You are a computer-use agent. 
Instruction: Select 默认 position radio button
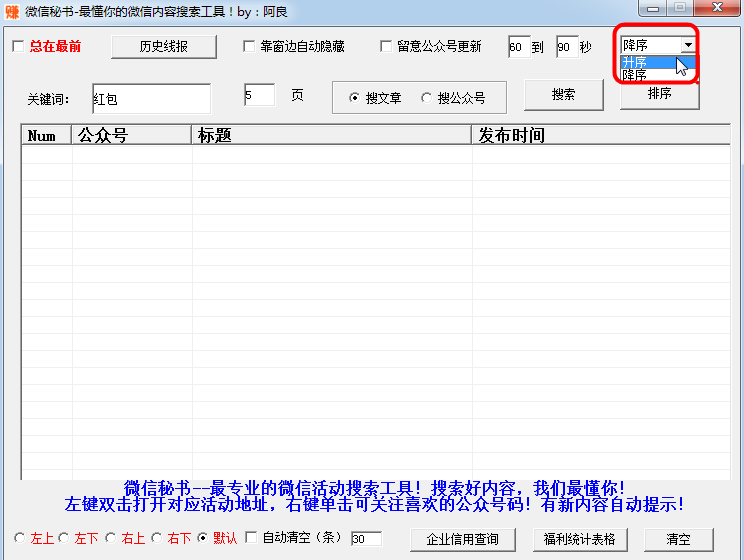click(x=202, y=538)
